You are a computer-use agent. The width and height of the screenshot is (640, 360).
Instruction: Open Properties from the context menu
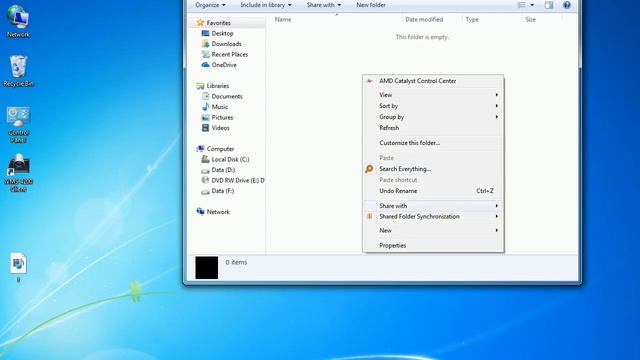433,245
